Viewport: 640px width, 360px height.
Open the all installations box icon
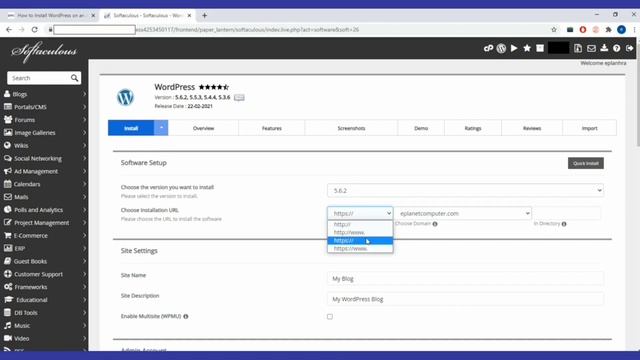pyautogui.click(x=540, y=48)
